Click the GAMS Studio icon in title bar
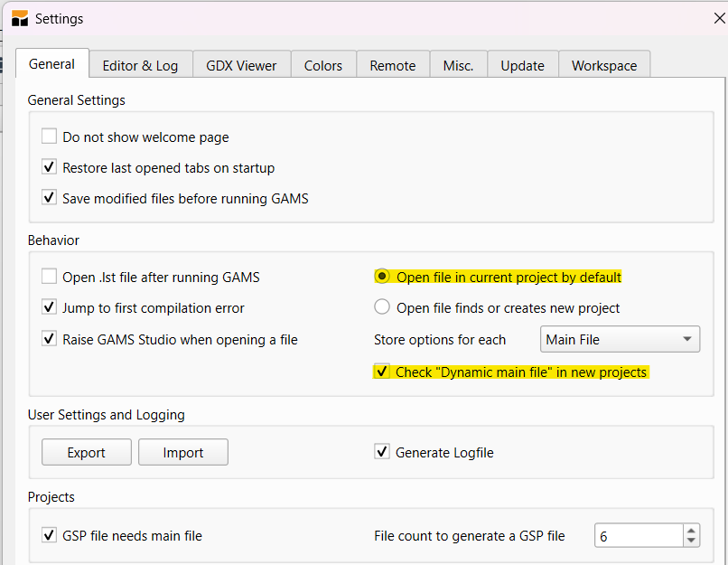The width and height of the screenshot is (728, 565). click(19, 18)
